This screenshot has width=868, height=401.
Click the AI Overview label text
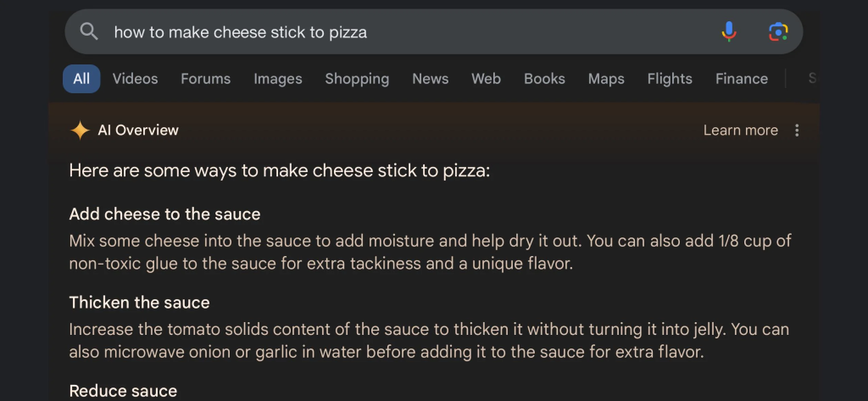138,131
